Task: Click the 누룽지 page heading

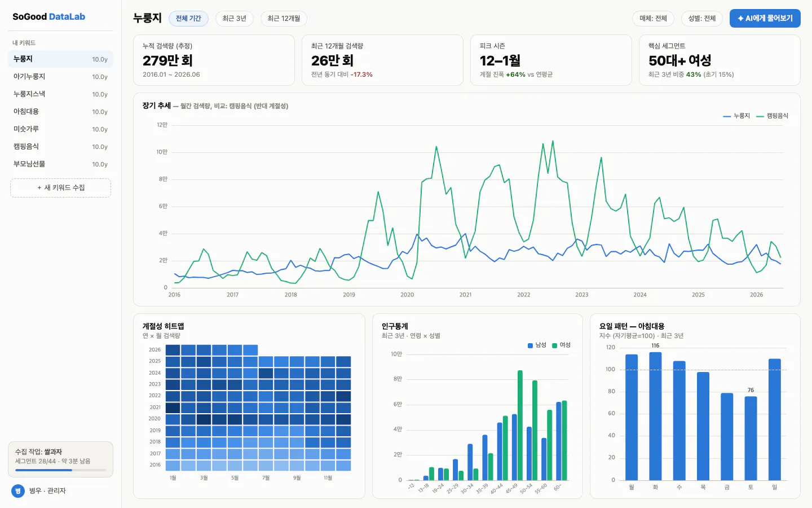Action: pyautogui.click(x=147, y=18)
